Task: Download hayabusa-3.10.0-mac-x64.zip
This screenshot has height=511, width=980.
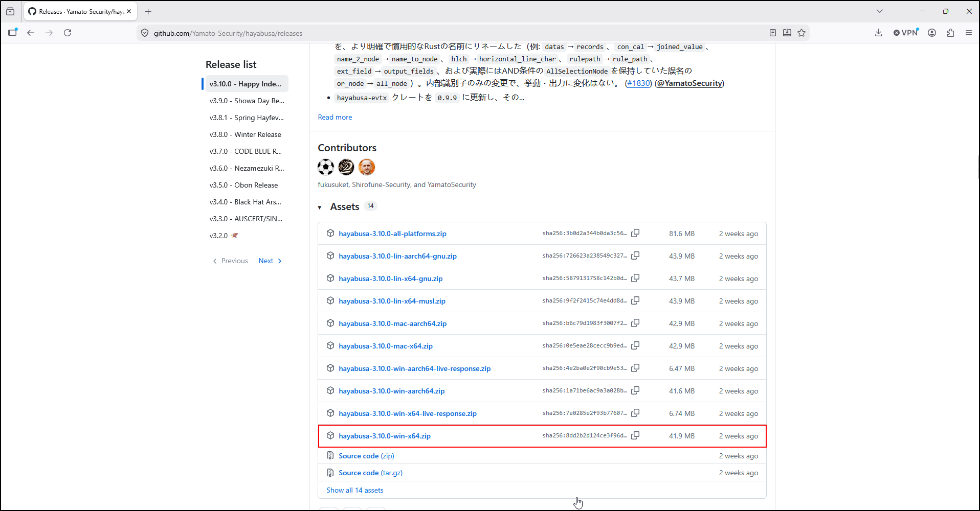Action: [x=386, y=346]
